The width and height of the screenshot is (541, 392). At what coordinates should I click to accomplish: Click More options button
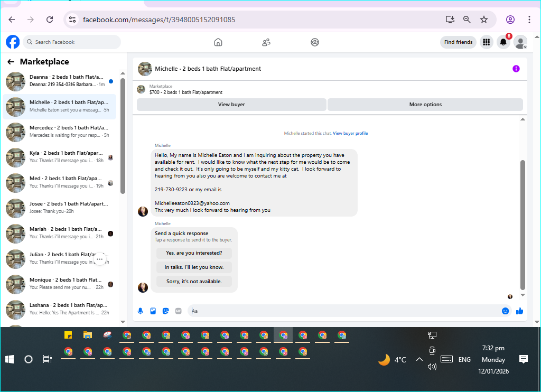click(425, 105)
